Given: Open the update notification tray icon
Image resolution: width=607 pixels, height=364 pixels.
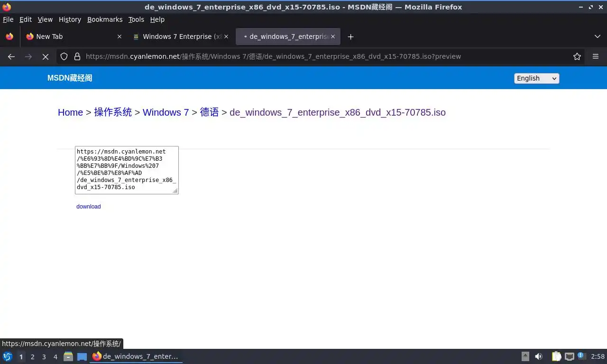Looking at the screenshot, I should [x=582, y=356].
